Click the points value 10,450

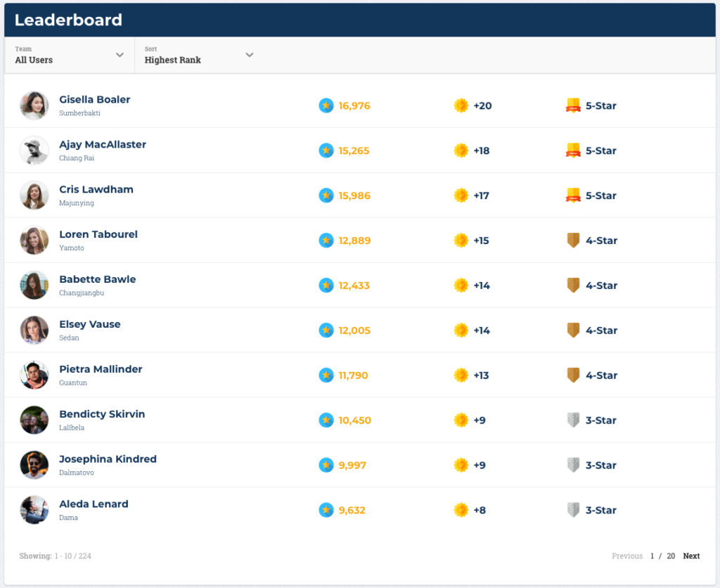[354, 421]
